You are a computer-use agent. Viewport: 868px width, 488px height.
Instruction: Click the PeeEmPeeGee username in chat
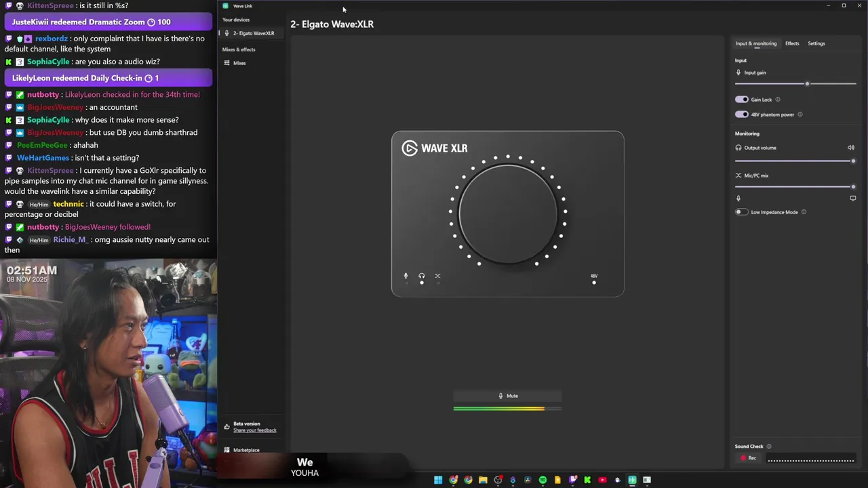tap(42, 145)
